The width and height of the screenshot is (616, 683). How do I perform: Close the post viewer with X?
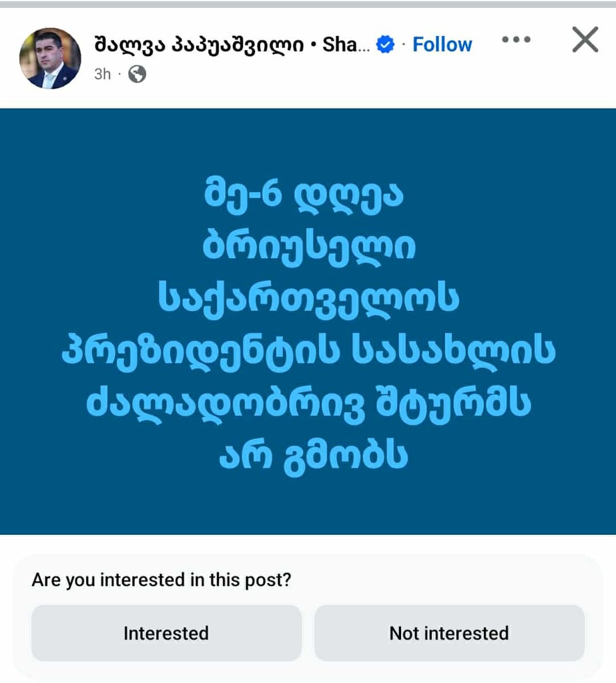pos(585,40)
